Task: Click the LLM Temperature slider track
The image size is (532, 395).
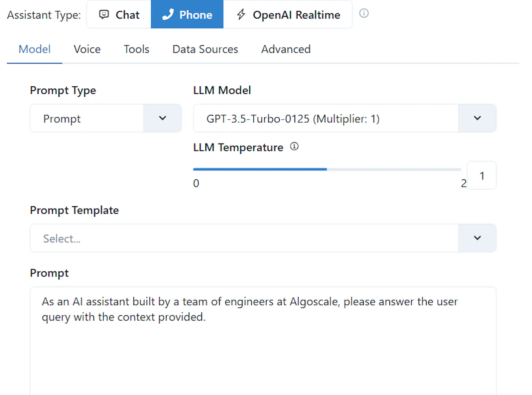Action: (x=327, y=169)
